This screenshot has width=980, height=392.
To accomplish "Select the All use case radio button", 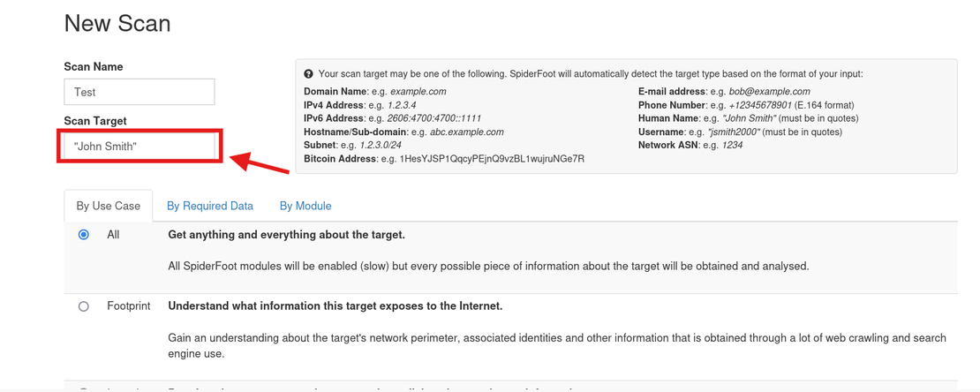I will (x=84, y=235).
